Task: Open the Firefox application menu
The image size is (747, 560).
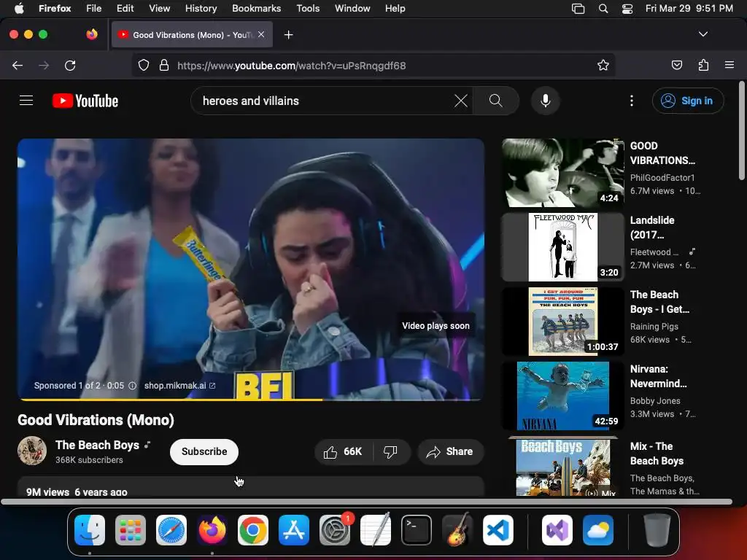Action: tap(729, 65)
